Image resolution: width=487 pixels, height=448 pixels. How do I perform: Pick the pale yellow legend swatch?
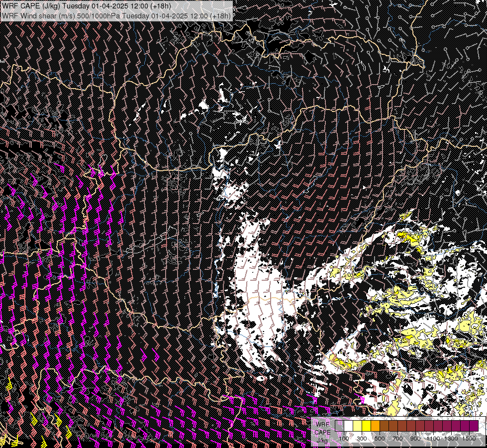(358, 426)
